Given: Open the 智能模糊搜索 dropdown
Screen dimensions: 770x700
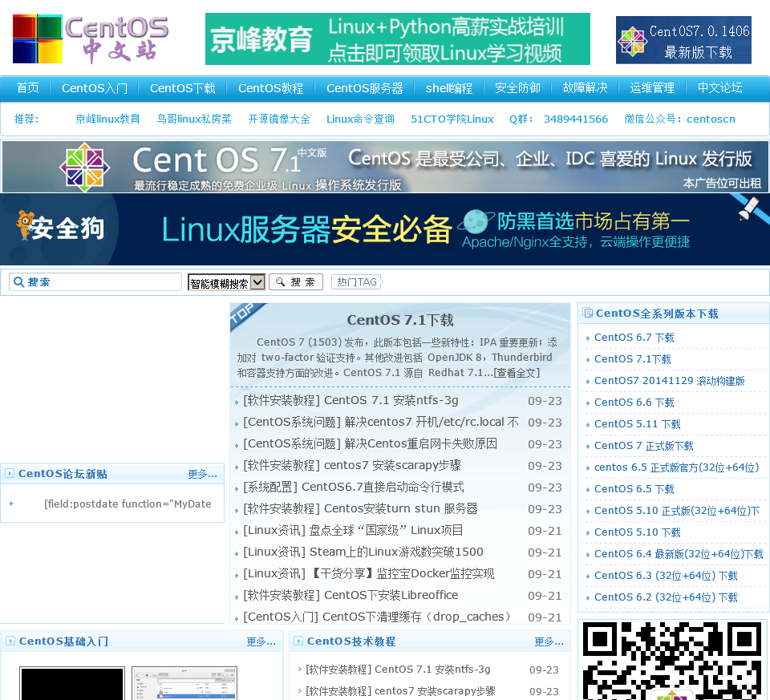Looking at the screenshot, I should pyautogui.click(x=226, y=282).
